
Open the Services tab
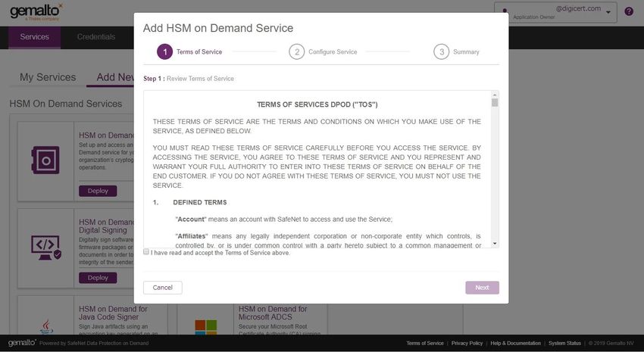[35, 37]
